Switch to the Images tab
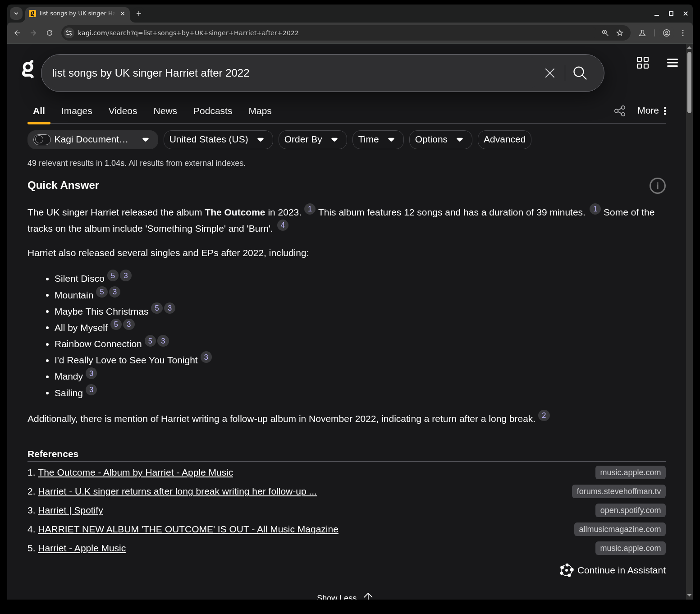The height and width of the screenshot is (614, 700). pos(77,111)
